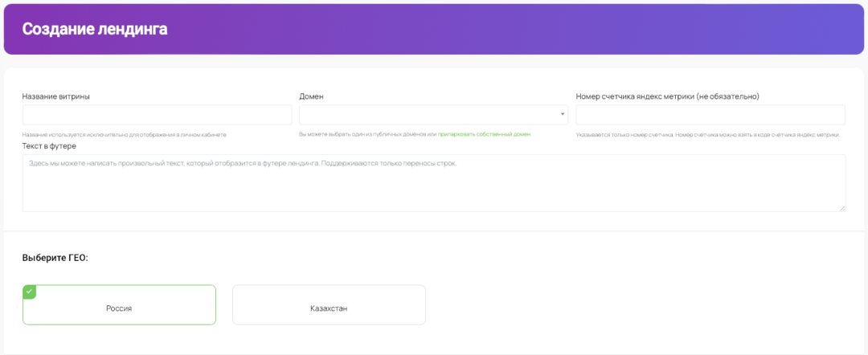Click the Название витрины input field
Viewport: 868px width, 355px height.
157,115
